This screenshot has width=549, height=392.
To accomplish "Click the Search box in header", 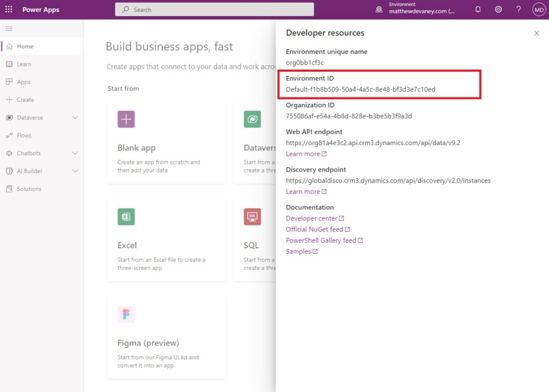I will [x=214, y=10].
